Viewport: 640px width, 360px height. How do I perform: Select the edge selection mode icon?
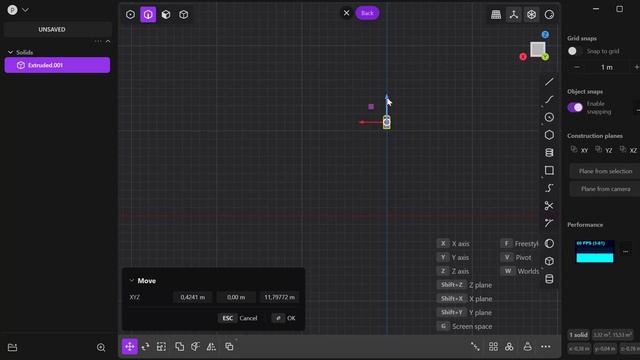[x=148, y=15]
